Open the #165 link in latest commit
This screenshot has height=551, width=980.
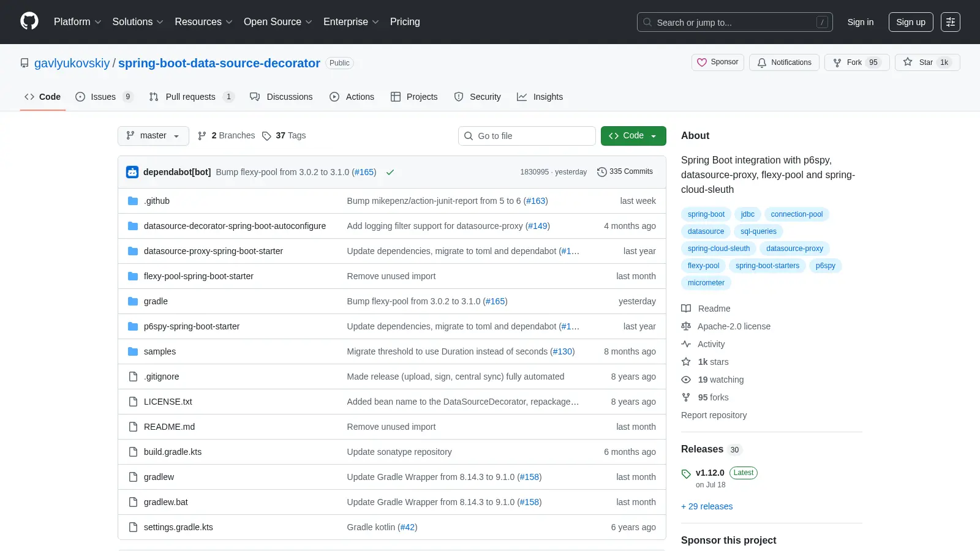(x=364, y=172)
